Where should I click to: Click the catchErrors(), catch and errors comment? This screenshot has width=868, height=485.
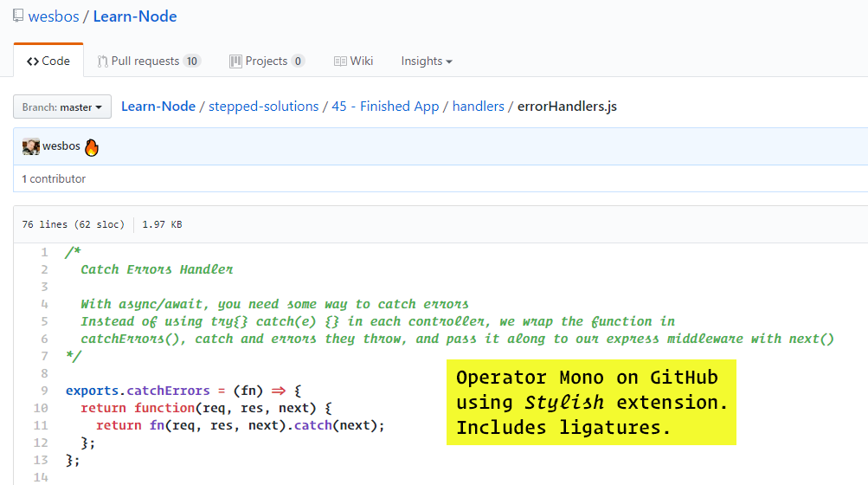[457, 339]
